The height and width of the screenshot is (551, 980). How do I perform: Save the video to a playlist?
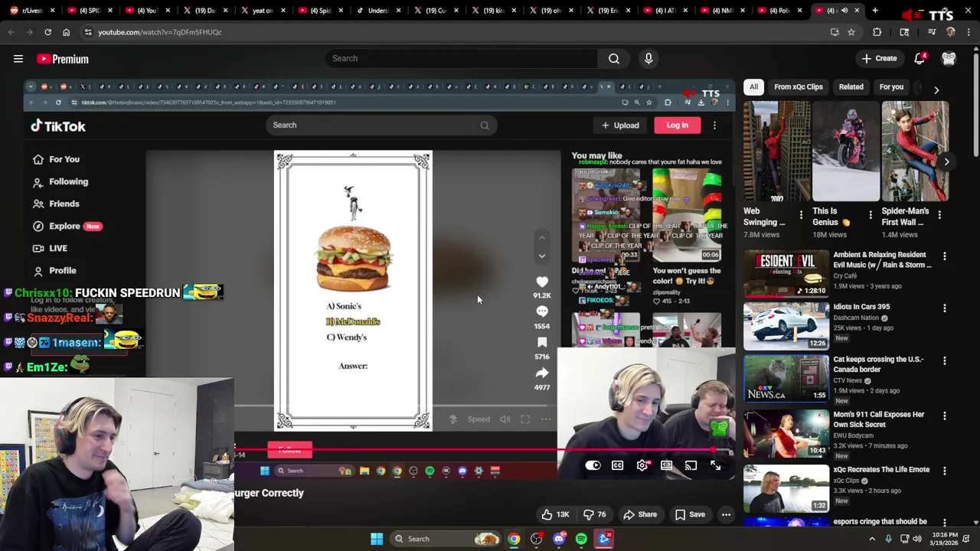coord(690,514)
